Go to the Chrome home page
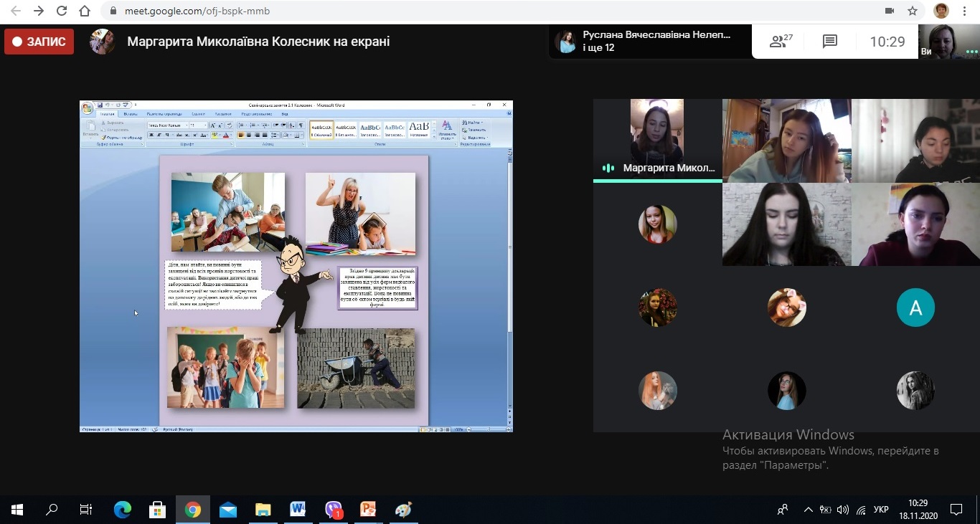This screenshot has width=980, height=524. [x=85, y=11]
